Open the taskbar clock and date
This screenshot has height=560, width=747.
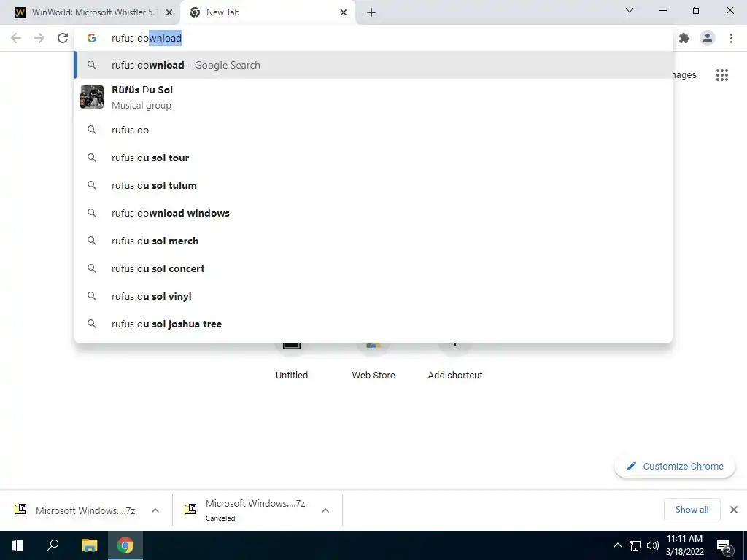point(684,545)
